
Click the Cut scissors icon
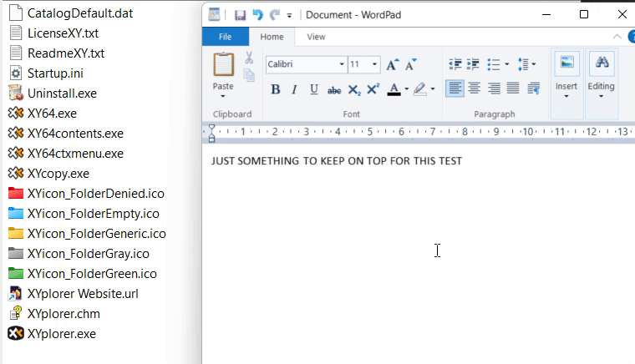(x=249, y=58)
